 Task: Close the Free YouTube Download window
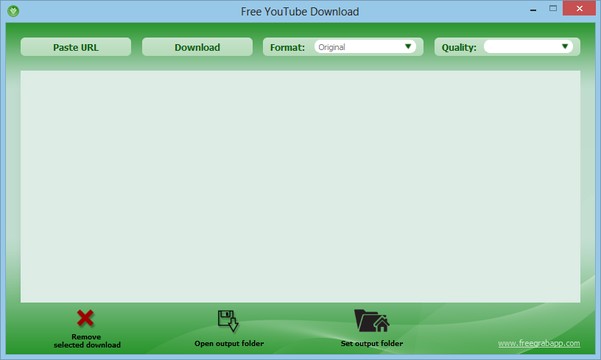(x=580, y=8)
